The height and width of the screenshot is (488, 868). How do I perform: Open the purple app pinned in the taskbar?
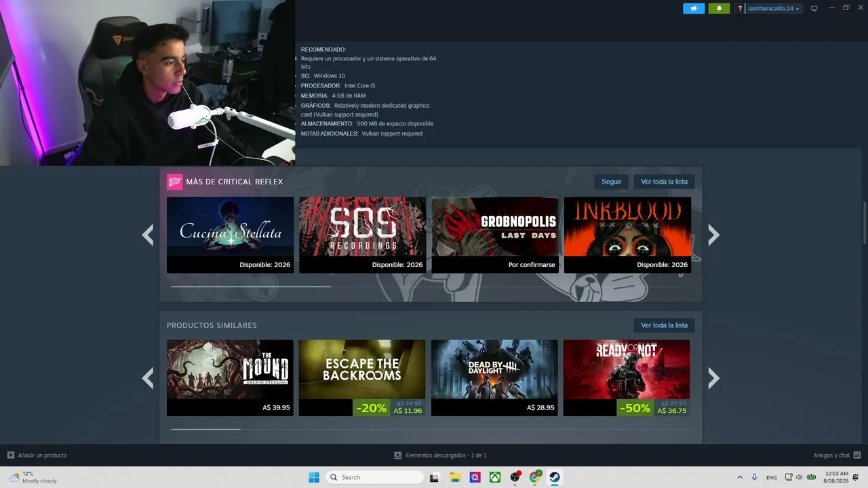point(475,477)
